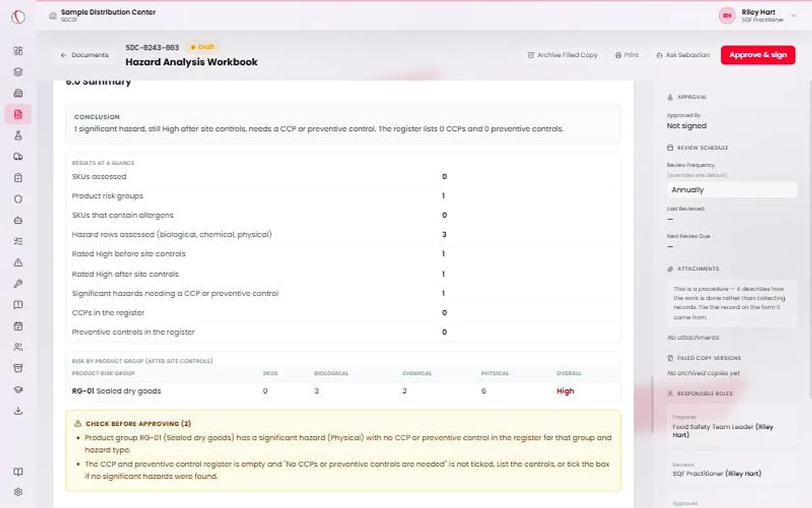Click the 'CCPs in the register' row
Image resolution: width=812 pixels, height=508 pixels.
click(343, 313)
